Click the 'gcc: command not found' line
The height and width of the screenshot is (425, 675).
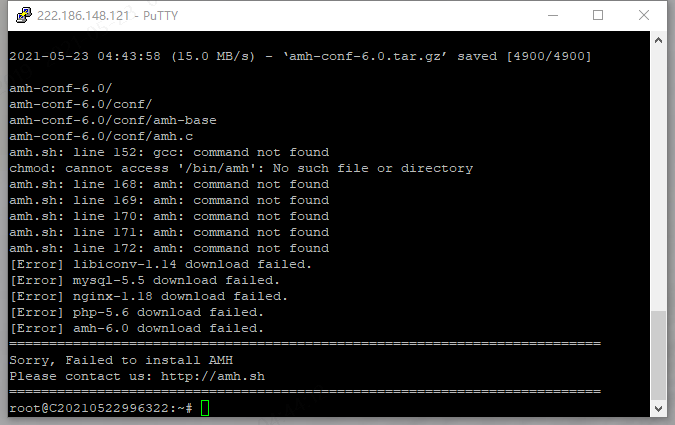[x=168, y=152]
